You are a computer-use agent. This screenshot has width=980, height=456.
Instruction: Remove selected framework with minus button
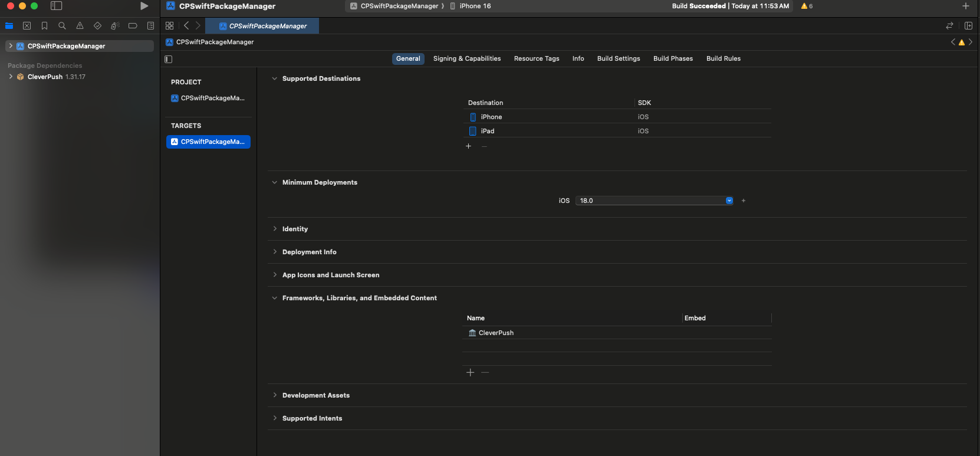[x=485, y=372]
